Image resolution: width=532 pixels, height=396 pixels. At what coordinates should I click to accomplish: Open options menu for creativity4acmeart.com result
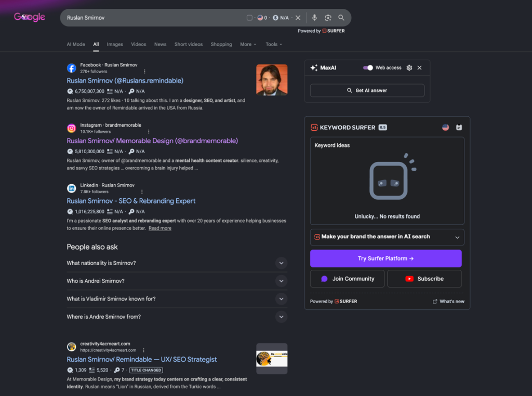[x=143, y=350]
